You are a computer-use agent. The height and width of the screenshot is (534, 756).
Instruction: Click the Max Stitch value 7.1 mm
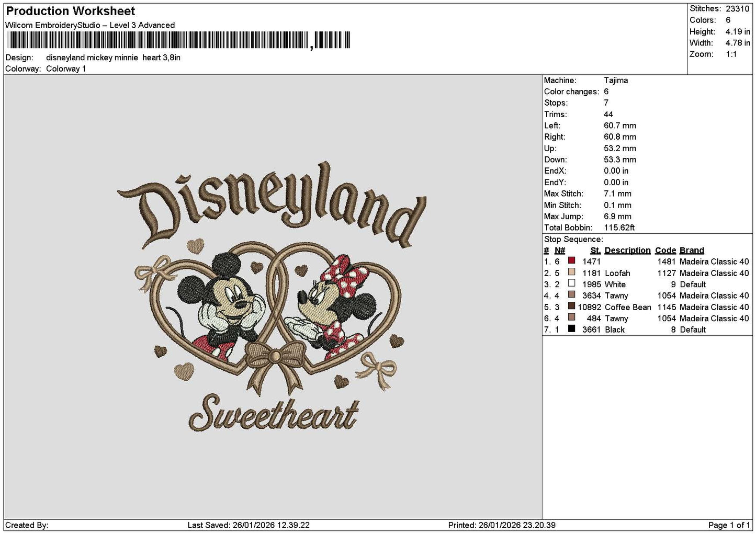[617, 194]
